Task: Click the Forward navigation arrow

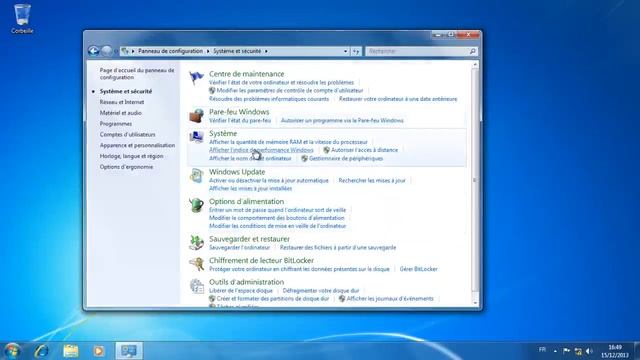Action: [x=107, y=51]
